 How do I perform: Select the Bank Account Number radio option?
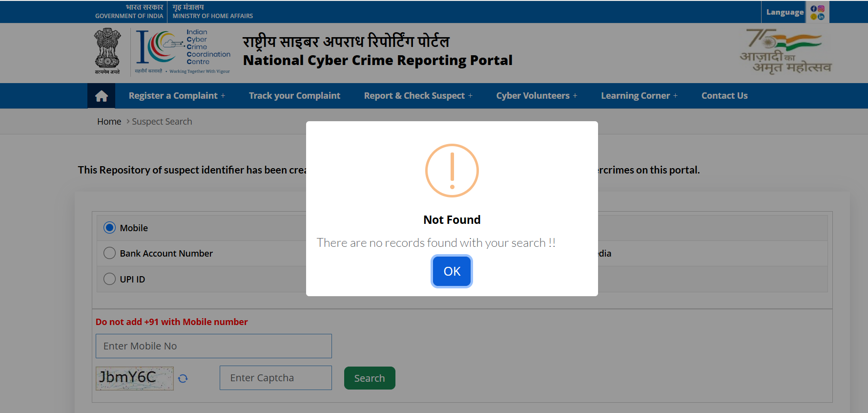110,253
